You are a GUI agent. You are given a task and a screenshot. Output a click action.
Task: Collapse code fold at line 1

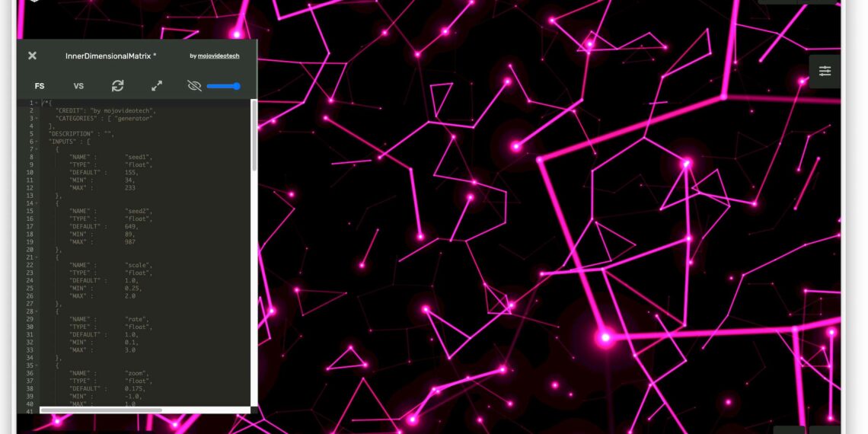point(37,103)
